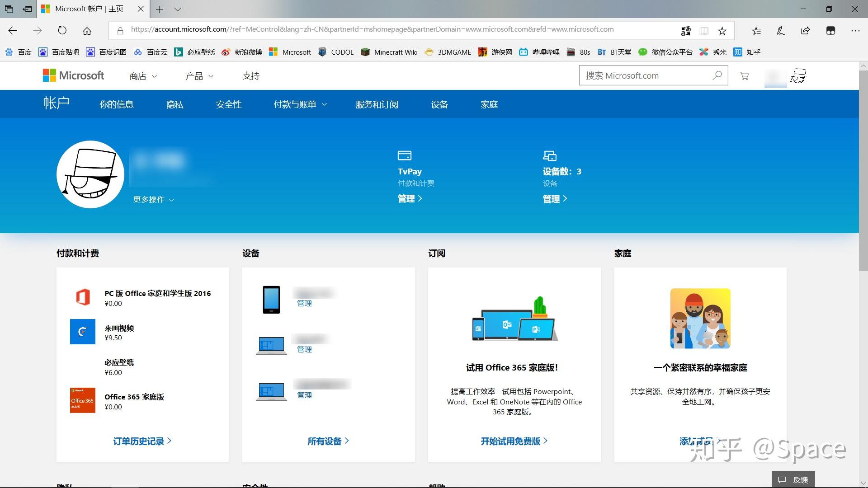The width and height of the screenshot is (868, 488).
Task: Click the Office 365 家庭版 product icon
Action: tap(82, 400)
